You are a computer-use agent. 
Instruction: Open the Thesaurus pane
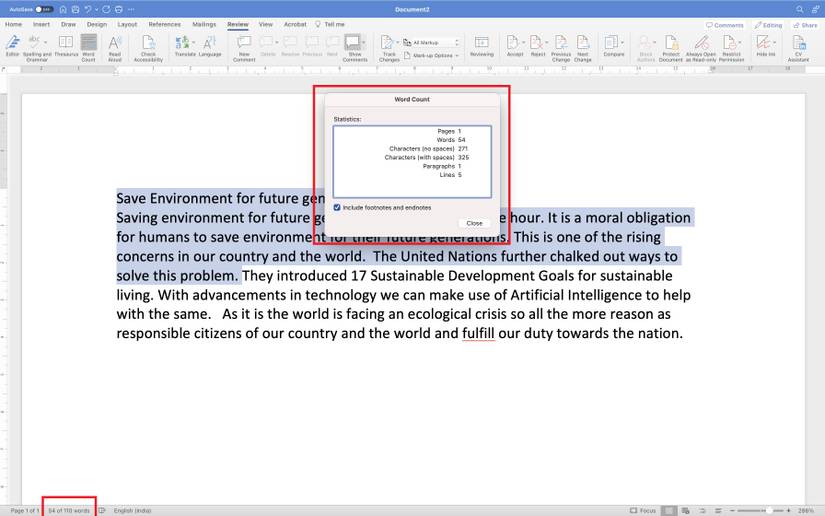pyautogui.click(x=66, y=46)
